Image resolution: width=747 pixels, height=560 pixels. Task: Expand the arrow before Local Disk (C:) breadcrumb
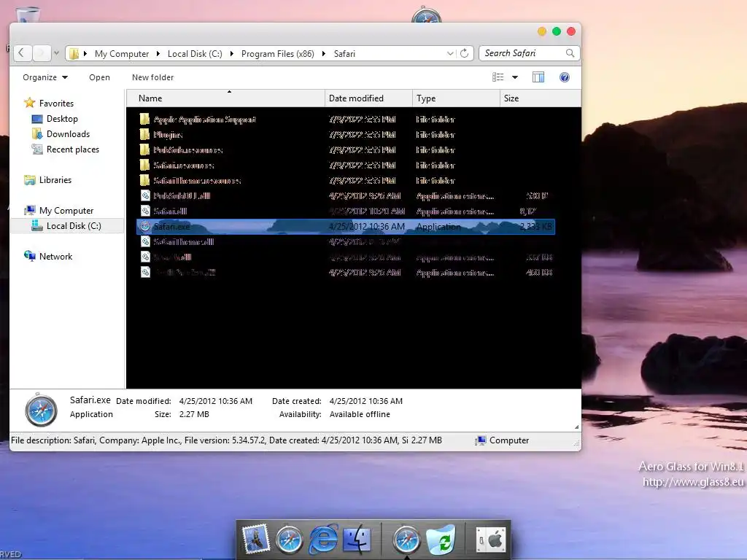coord(158,54)
